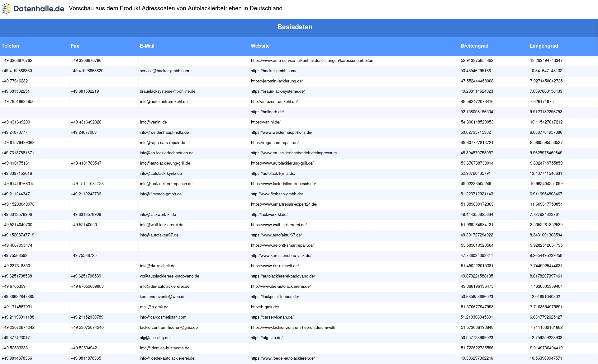The width and height of the screenshot is (598, 364).
Task: Select email info@lack-dellen-trepesch.de
Action: [x=166, y=184]
